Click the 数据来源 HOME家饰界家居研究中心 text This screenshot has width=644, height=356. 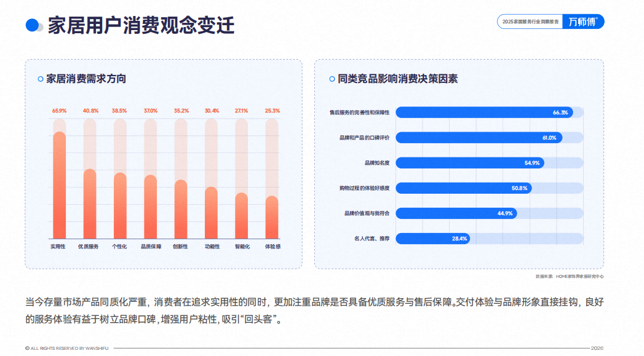click(x=569, y=276)
